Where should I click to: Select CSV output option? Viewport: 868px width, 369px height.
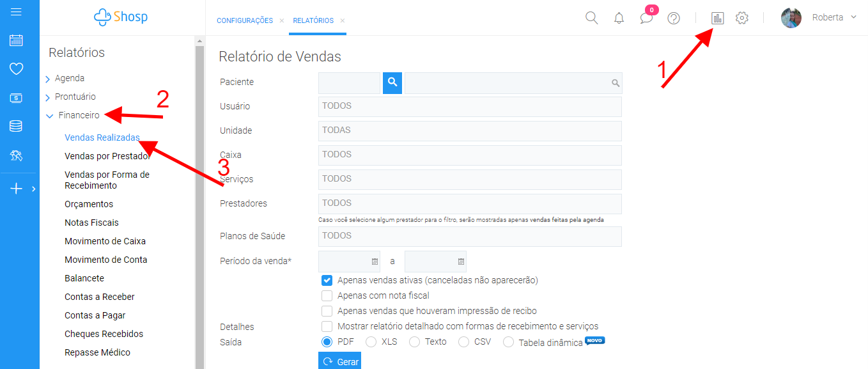click(x=464, y=342)
